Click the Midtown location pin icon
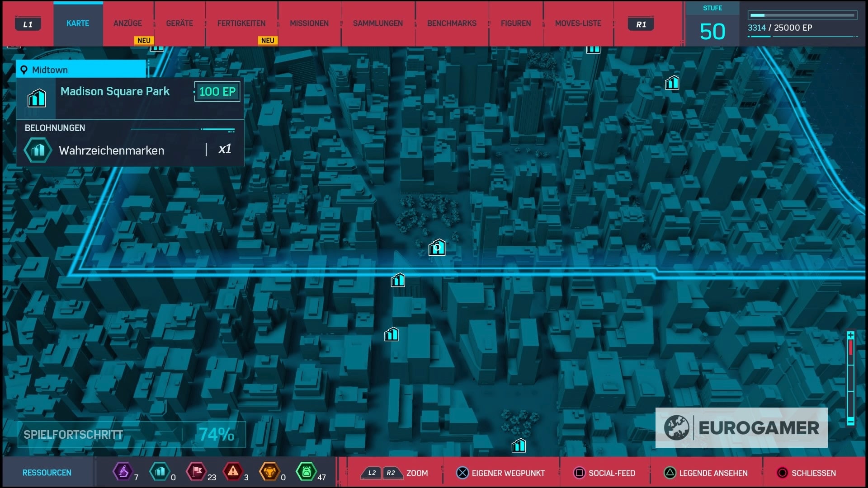 tap(24, 70)
